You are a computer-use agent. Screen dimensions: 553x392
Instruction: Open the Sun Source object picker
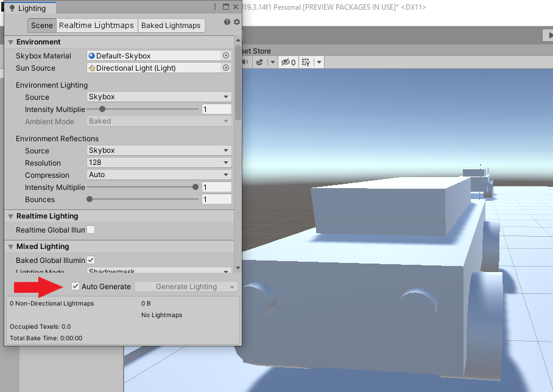click(x=225, y=68)
